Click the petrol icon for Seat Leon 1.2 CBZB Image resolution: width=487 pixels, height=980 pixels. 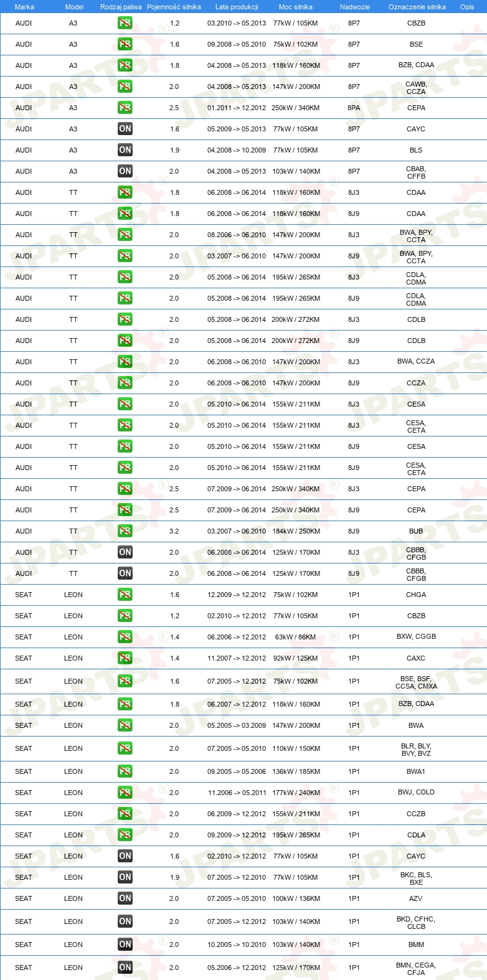pyautogui.click(x=125, y=616)
